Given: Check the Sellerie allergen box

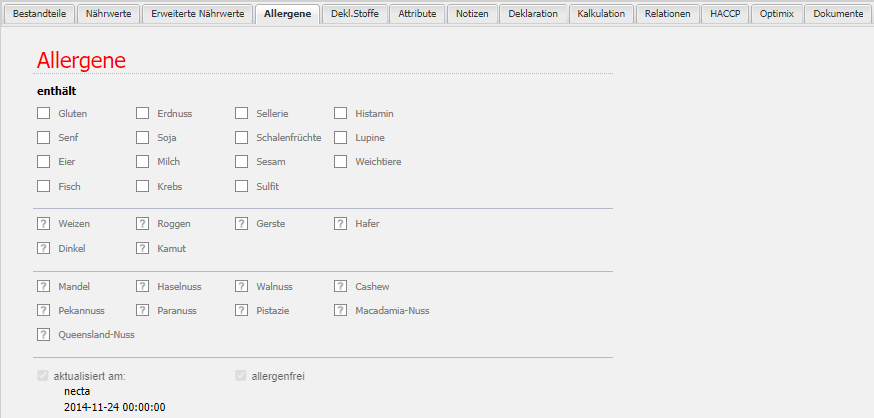Looking at the screenshot, I should [241, 113].
